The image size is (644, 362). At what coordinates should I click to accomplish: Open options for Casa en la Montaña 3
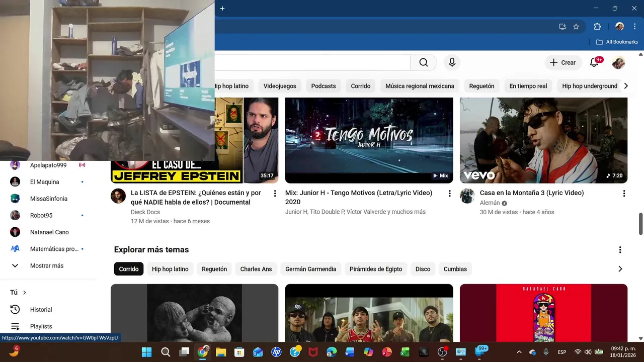pyautogui.click(x=624, y=193)
